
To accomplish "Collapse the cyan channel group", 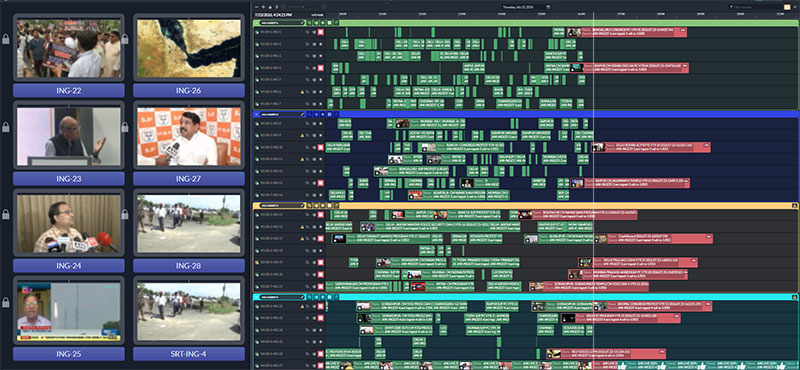I will pos(257,297).
